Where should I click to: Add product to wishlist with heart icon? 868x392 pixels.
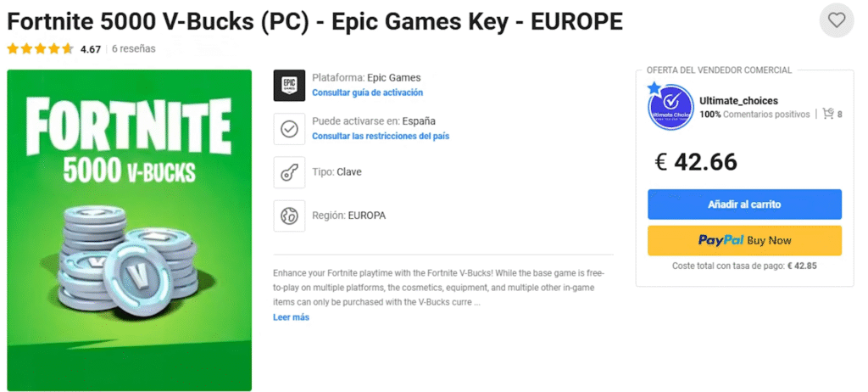837,20
